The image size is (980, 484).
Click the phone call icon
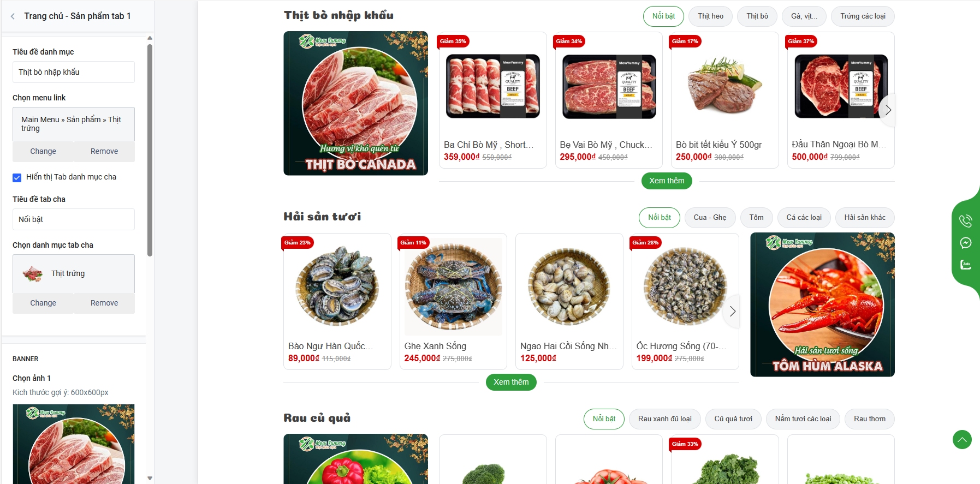pos(965,221)
